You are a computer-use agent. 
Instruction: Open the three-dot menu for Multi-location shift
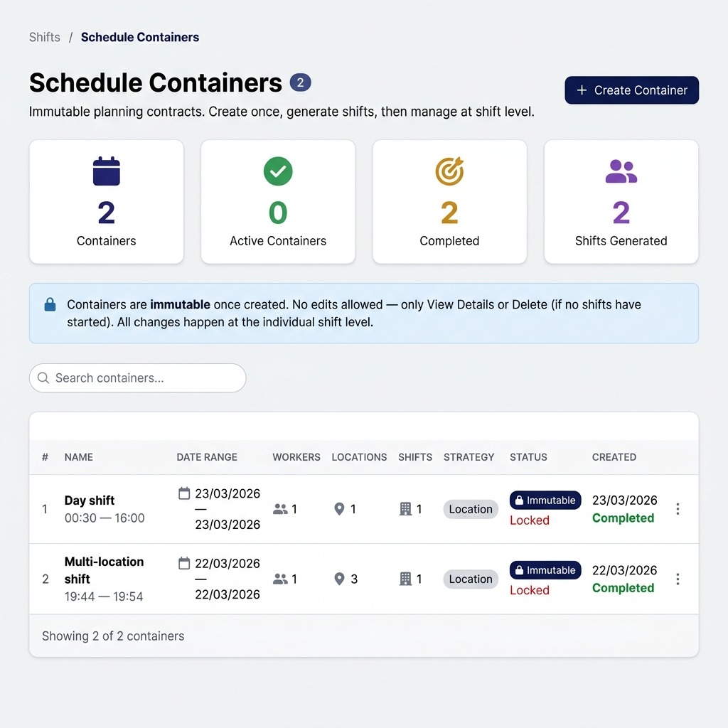click(x=678, y=579)
